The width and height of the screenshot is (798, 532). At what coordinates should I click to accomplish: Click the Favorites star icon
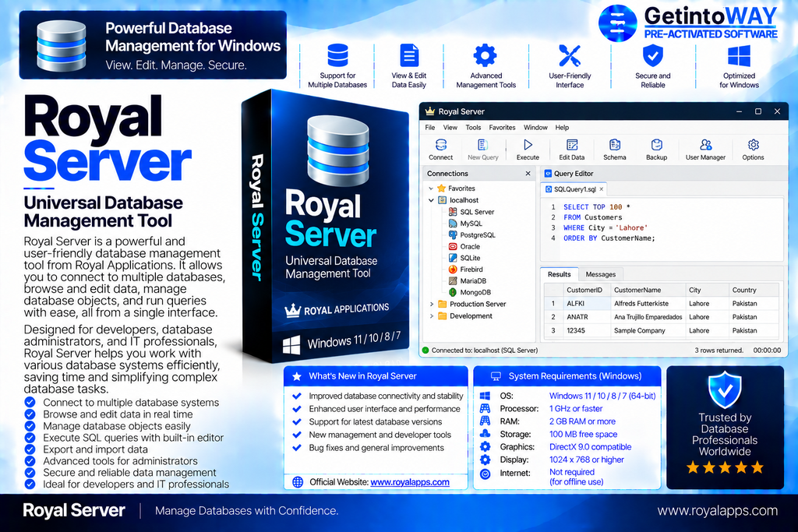click(442, 188)
